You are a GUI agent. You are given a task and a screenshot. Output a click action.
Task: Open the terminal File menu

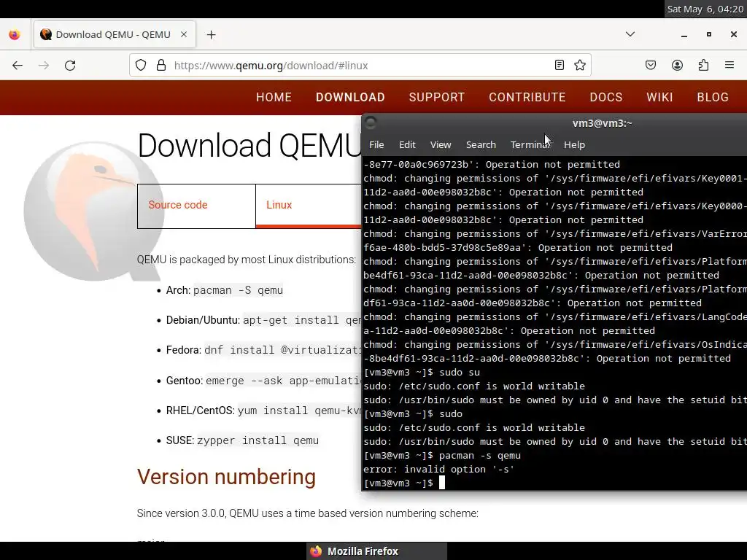[376, 145]
